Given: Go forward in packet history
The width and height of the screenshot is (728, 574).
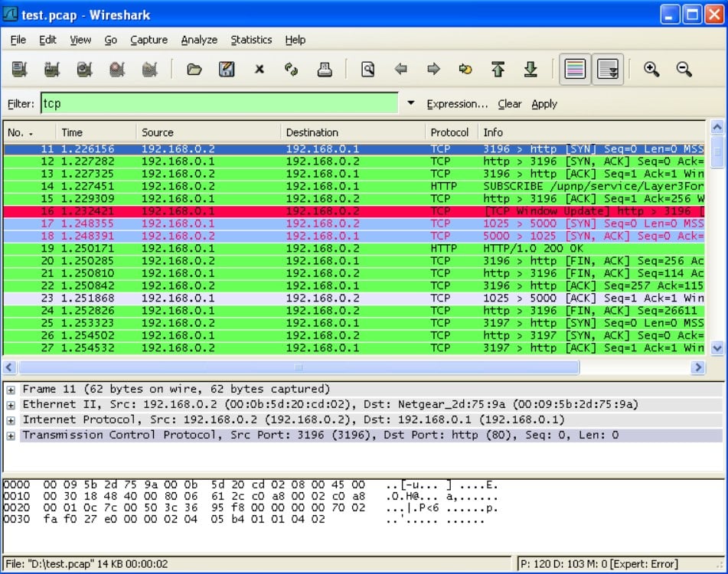Looking at the screenshot, I should pos(433,70).
